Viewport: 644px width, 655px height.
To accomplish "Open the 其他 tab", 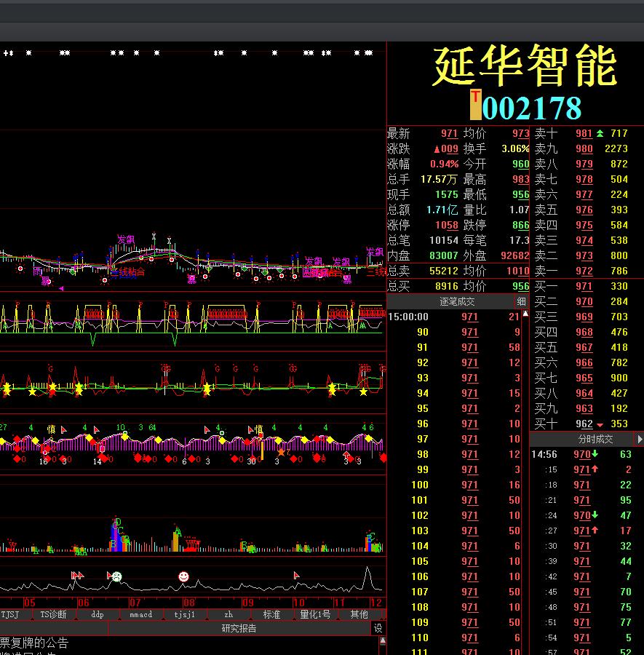I will click(359, 614).
